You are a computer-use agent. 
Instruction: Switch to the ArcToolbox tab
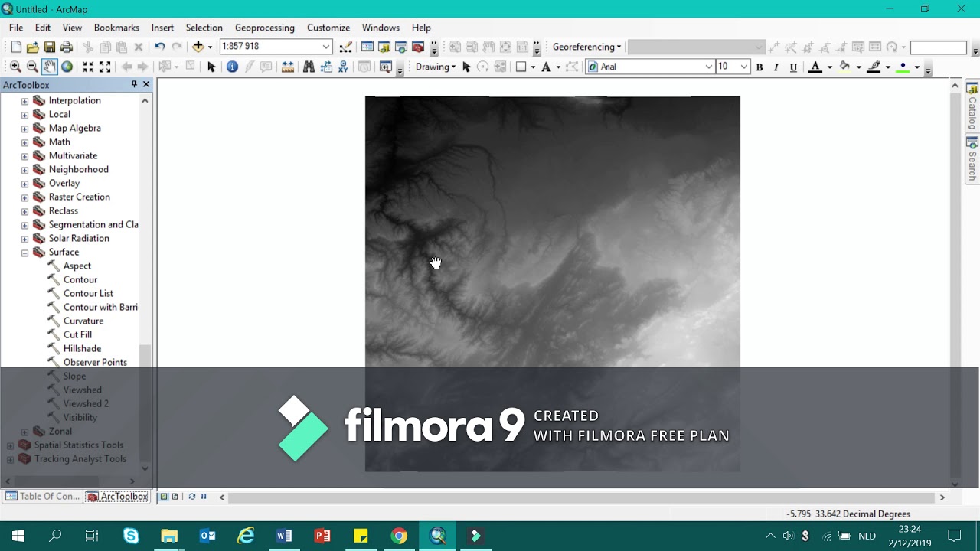tap(117, 497)
